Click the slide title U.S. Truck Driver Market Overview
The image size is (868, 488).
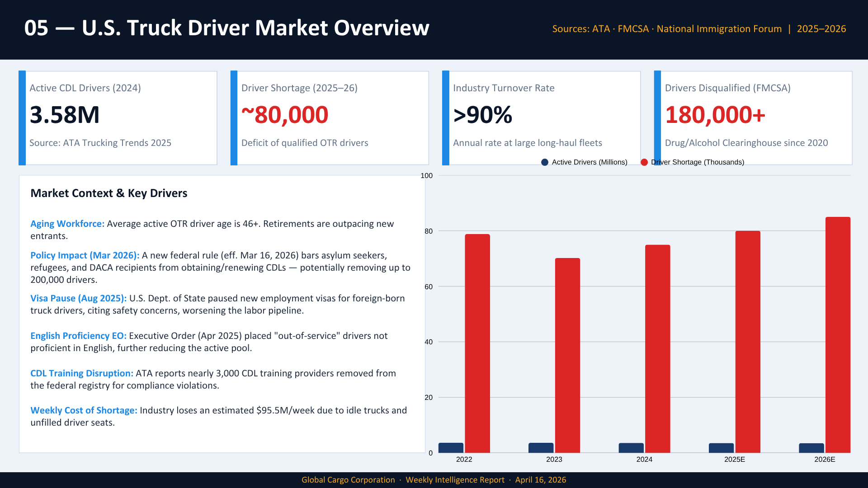tap(226, 28)
